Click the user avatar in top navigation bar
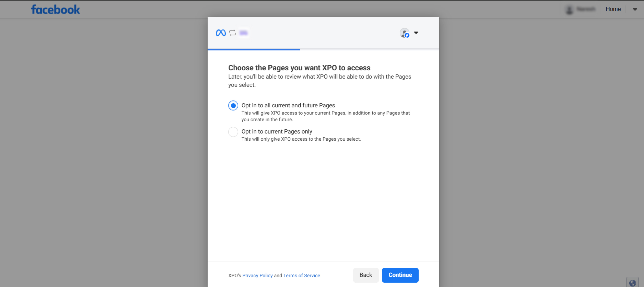This screenshot has width=644, height=287. (x=569, y=10)
